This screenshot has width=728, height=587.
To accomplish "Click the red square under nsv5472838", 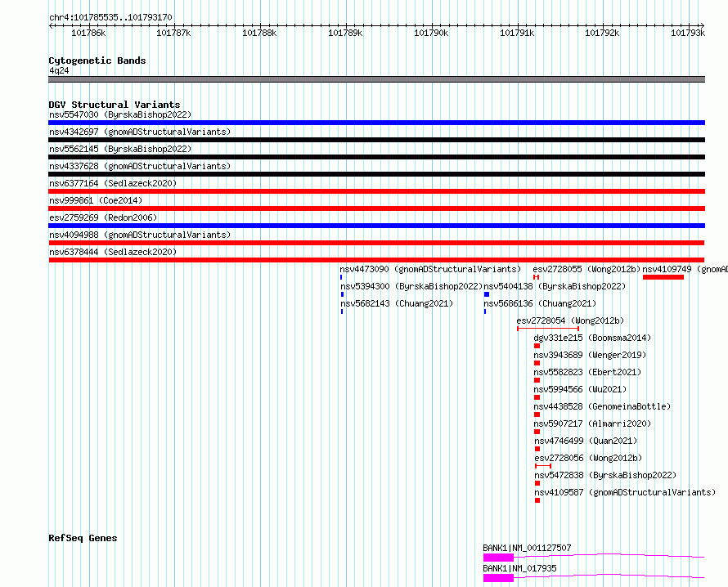I will click(537, 483).
